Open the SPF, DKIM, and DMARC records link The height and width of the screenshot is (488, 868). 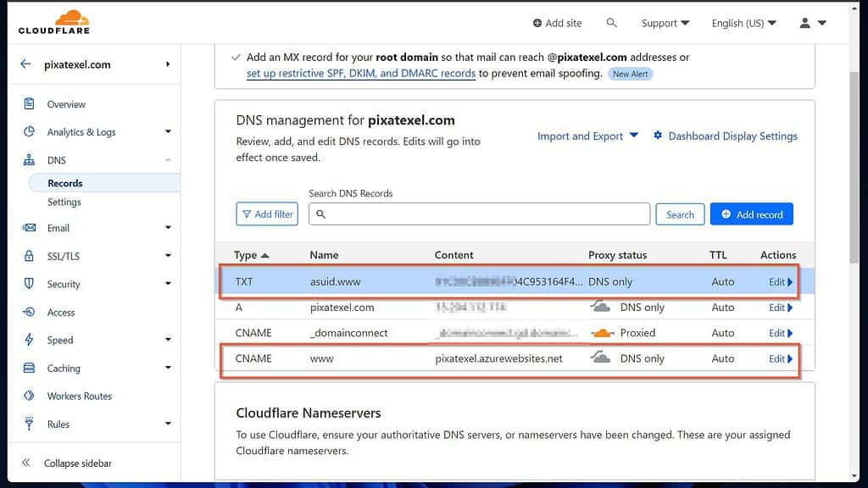tap(361, 74)
